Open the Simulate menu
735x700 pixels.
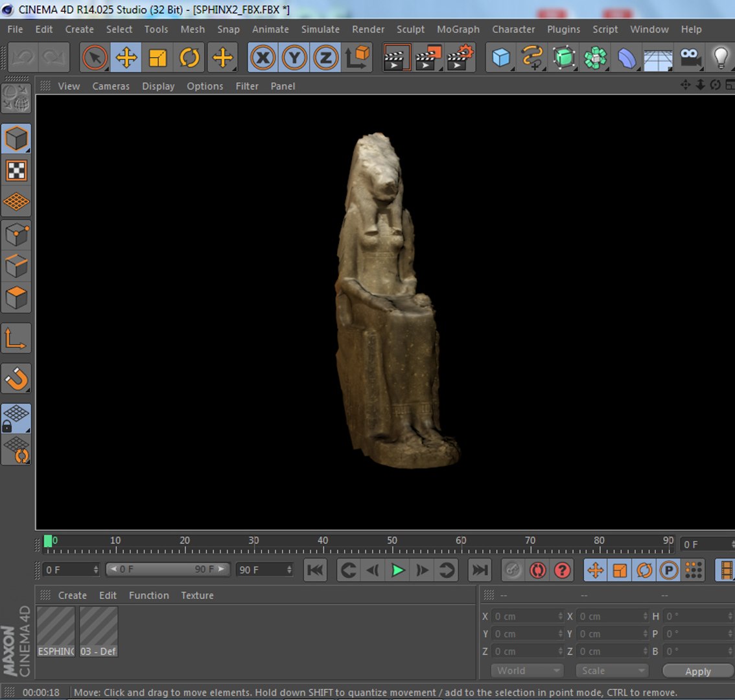(320, 29)
